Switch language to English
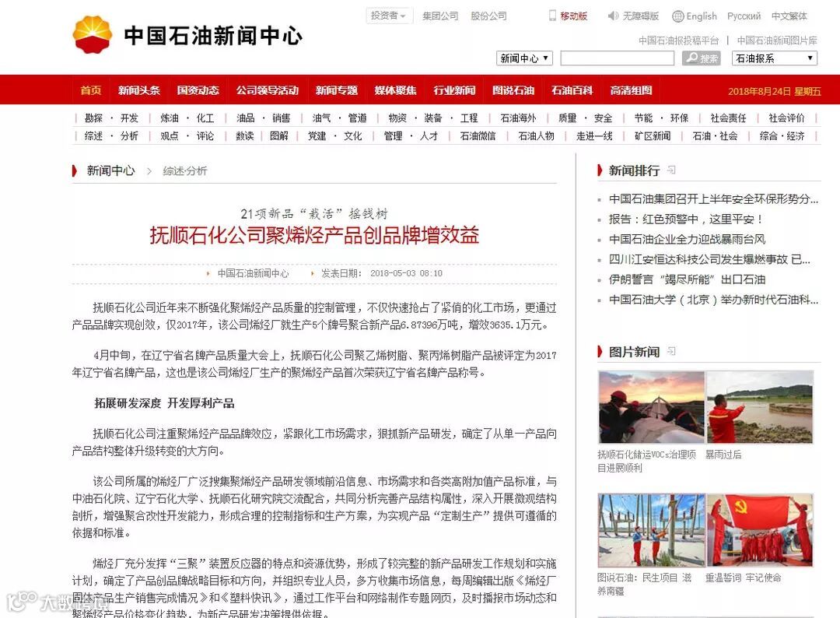This screenshot has height=618, width=840. tap(702, 16)
